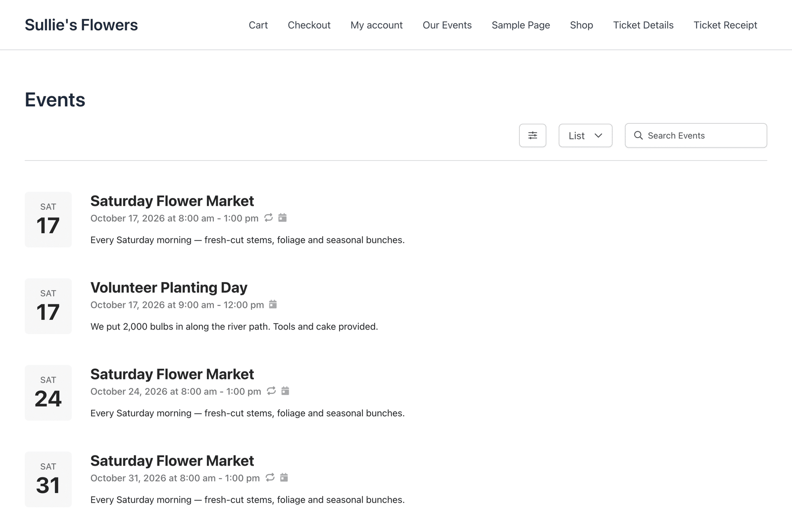Click the SAT 24 date badge

pos(48,393)
